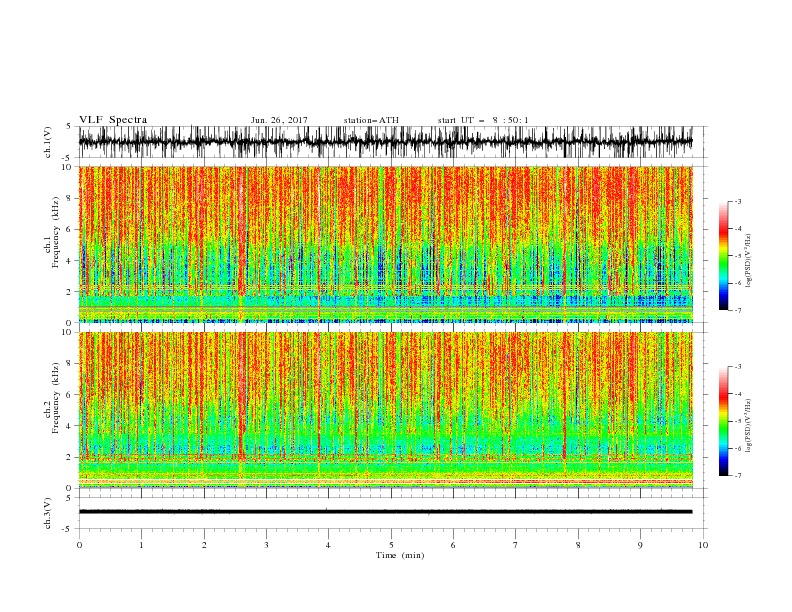Click the lower 'log(PSD)(V²/Hz)' colorbar label
792x612 pixels.
click(x=749, y=425)
